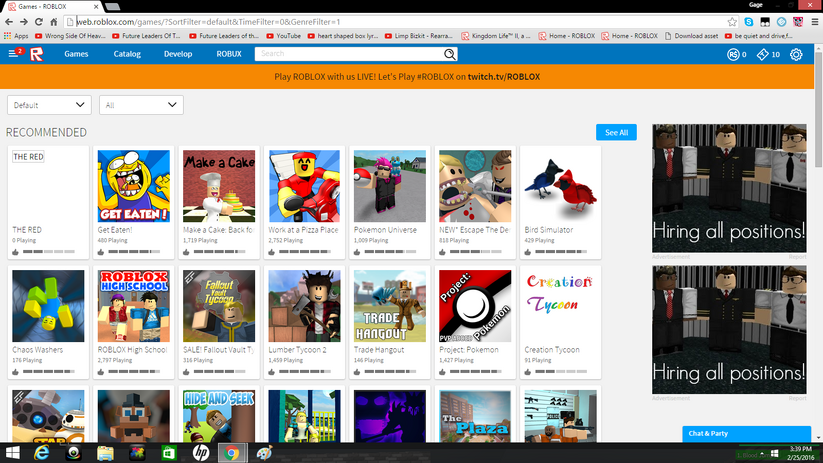Screen dimensions: 823x463
Task: Click the Skype extension icon
Action: coord(748,22)
